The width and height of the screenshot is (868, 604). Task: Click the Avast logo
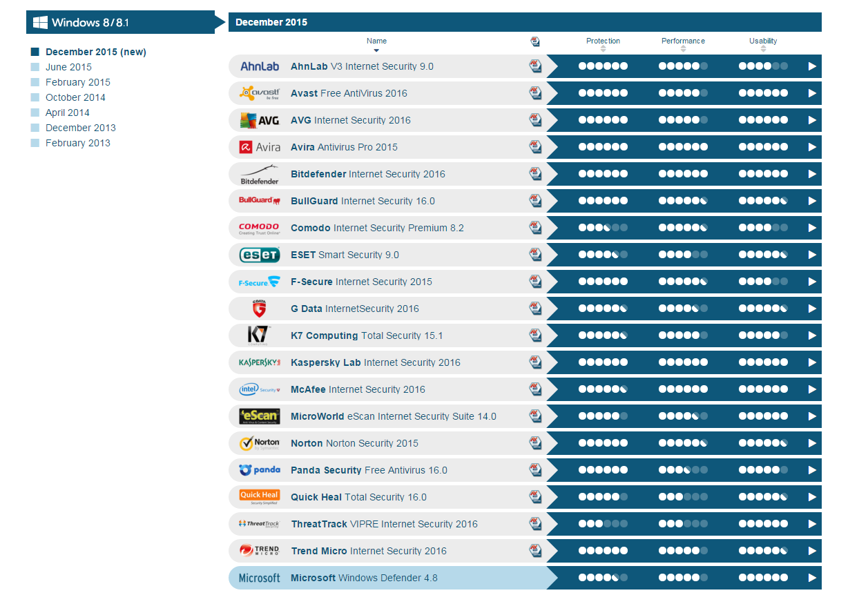tap(259, 93)
